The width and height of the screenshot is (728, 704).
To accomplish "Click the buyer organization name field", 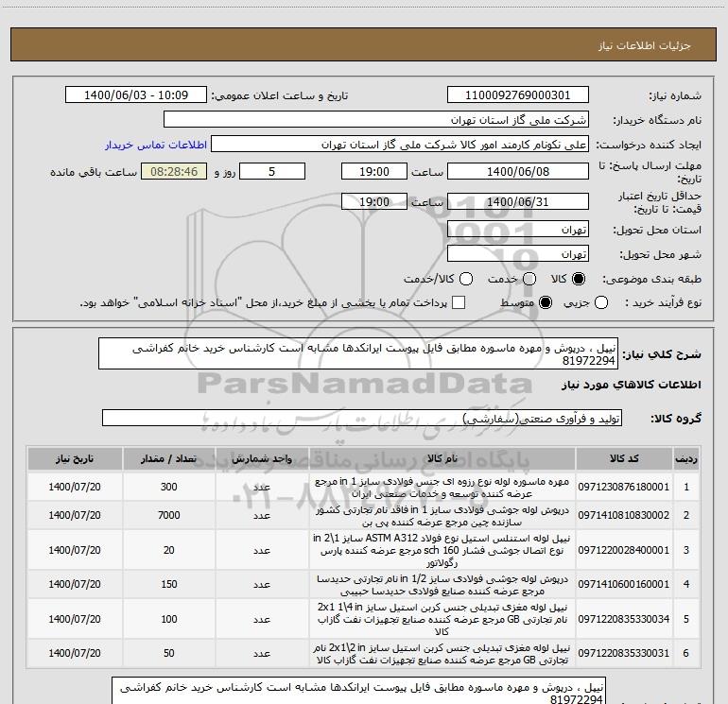I will tap(376, 120).
